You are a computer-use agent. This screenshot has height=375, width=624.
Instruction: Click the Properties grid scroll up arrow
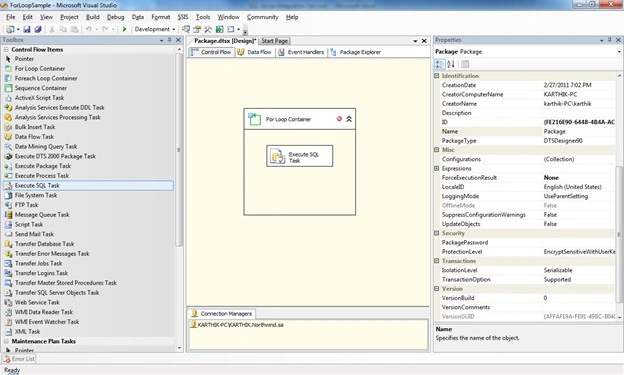(x=619, y=76)
